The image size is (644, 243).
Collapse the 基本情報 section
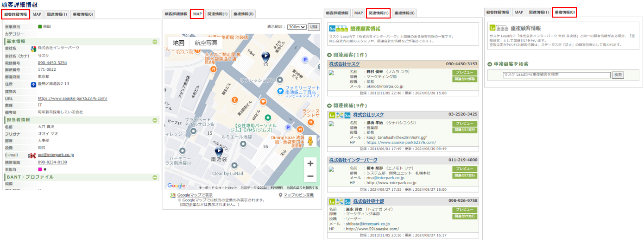pyautogui.click(x=155, y=42)
